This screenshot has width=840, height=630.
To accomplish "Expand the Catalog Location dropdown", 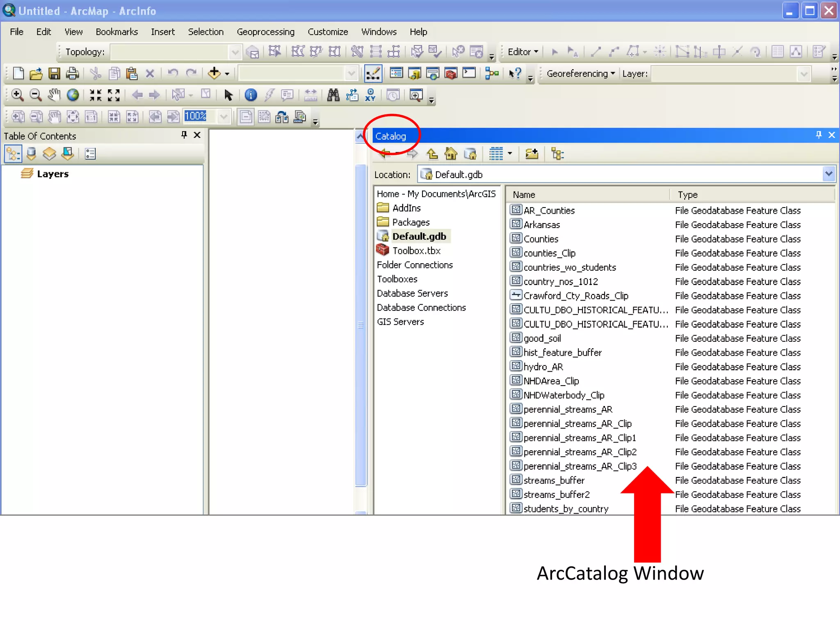I will (829, 174).
